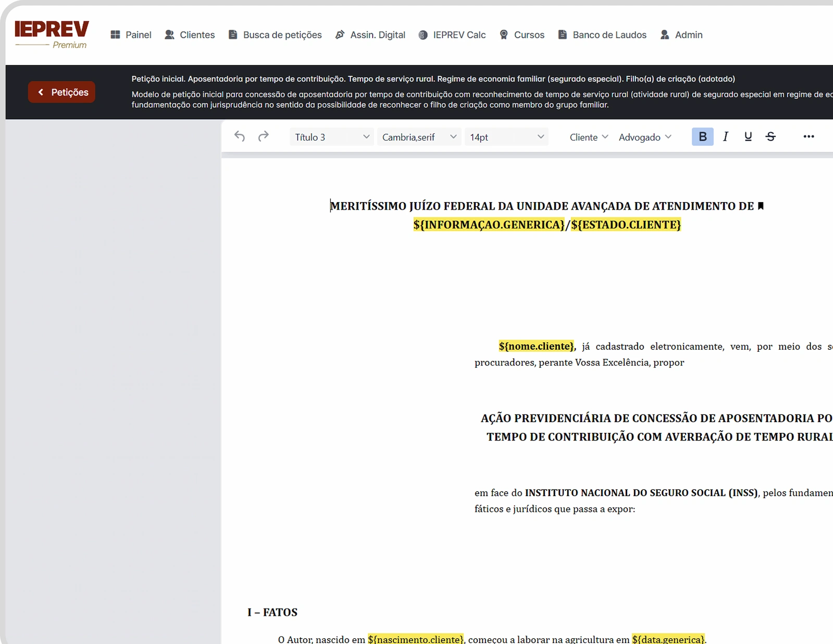Click the Cursos award ribbon icon

point(504,35)
